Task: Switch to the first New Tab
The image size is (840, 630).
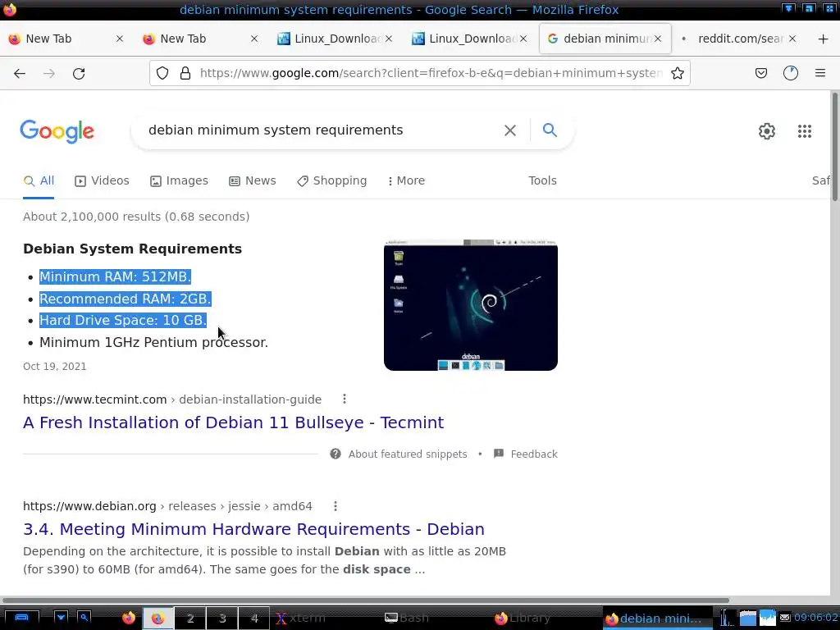Action: [x=66, y=39]
